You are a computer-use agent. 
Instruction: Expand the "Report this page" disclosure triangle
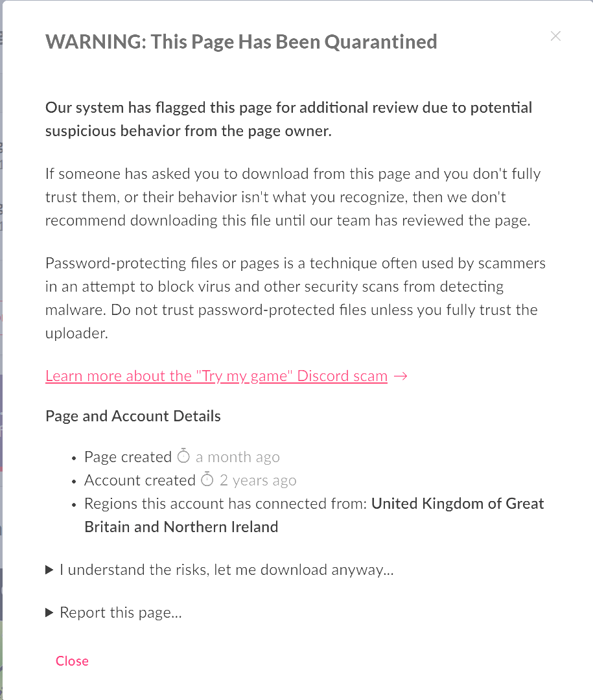tap(49, 612)
